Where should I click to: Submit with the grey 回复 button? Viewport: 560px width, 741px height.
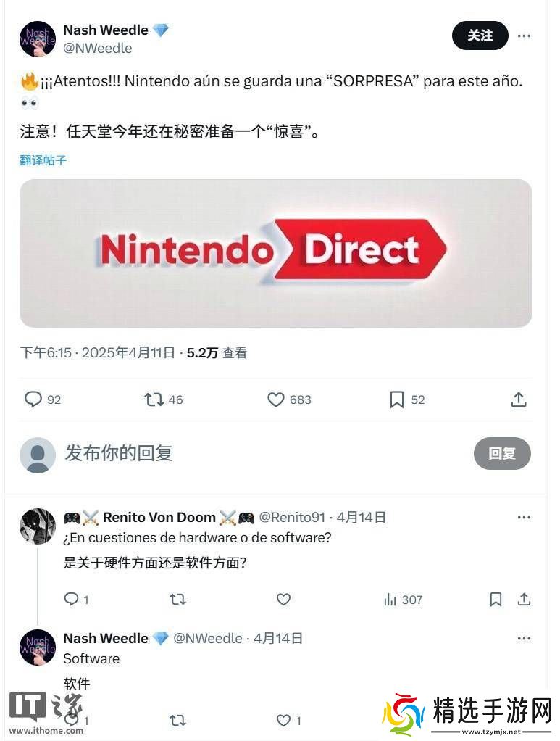(502, 453)
